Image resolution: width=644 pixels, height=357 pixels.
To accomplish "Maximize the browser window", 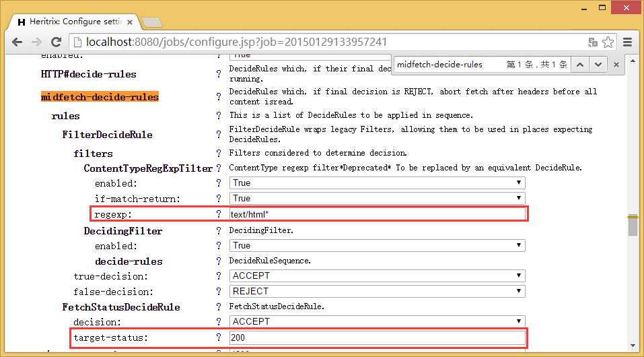I will click(x=602, y=7).
